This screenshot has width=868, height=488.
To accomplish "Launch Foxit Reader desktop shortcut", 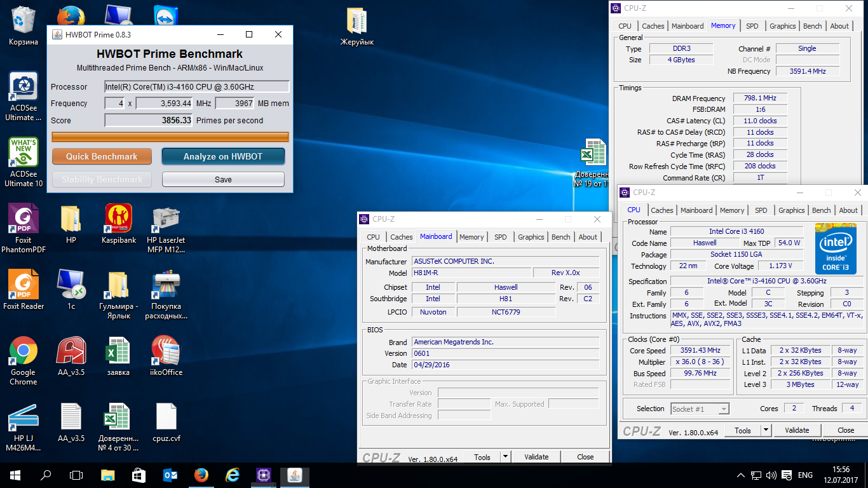I will point(24,290).
